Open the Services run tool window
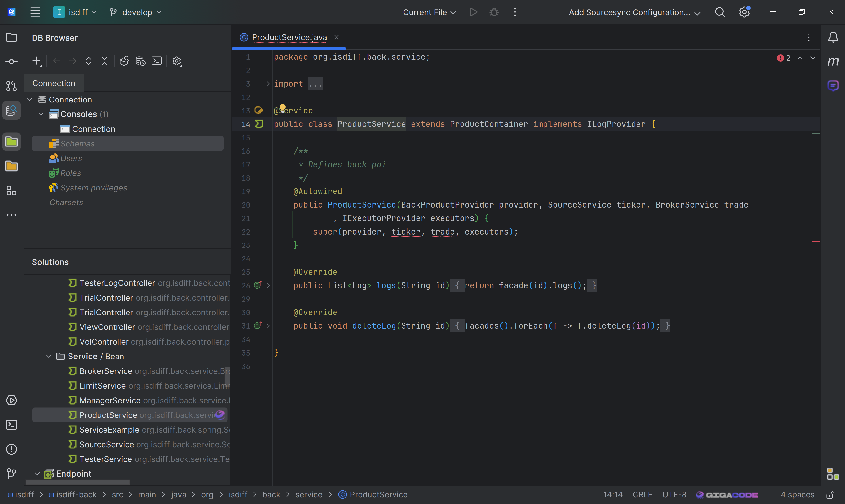This screenshot has width=845, height=504. pos(12,400)
